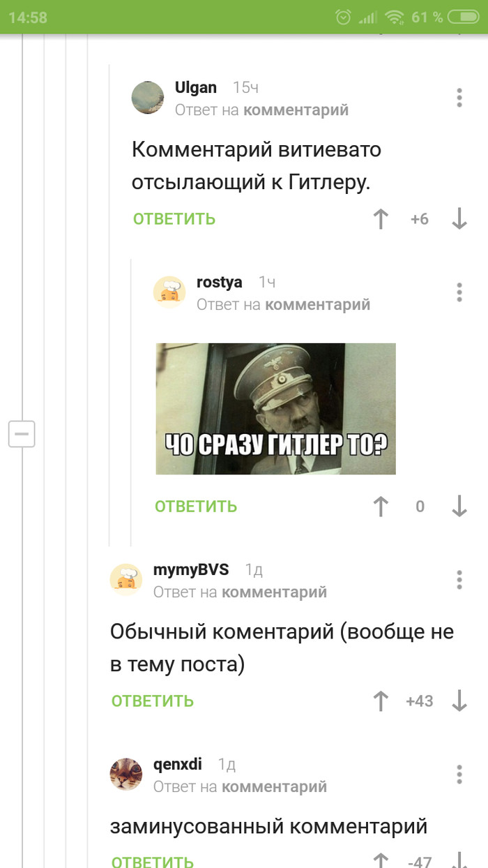Viewport: 488px width, 868px height.
Task: Follow 'Ответ на комментарий' link under mymyBVS
Action: [240, 592]
